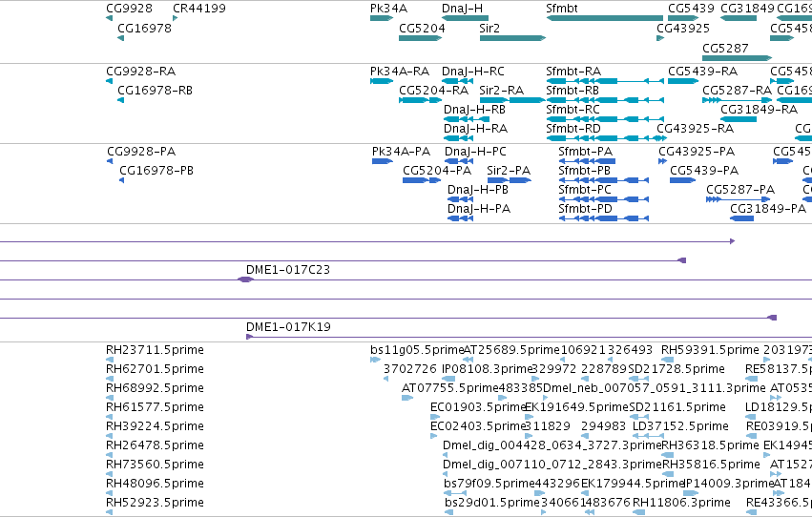
Task: Open the CG43925-RA transcript label
Action: pos(695,129)
